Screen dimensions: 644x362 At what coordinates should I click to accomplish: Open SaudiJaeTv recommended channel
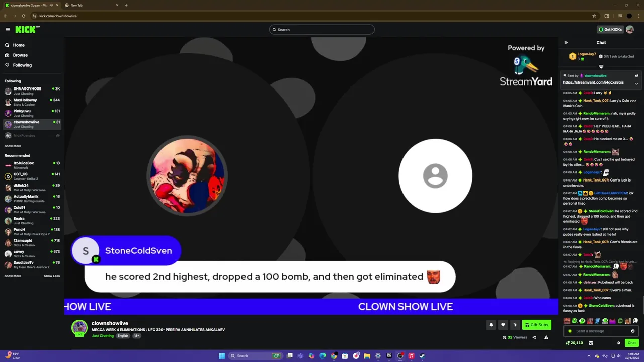tap(32, 265)
